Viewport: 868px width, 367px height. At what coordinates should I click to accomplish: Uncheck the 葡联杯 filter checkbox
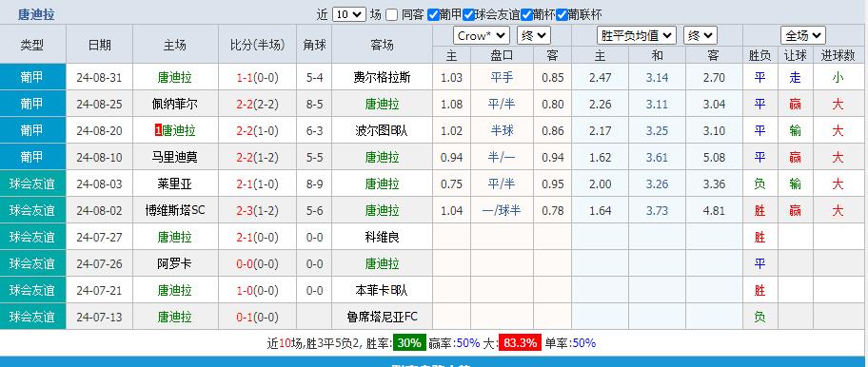(x=562, y=15)
